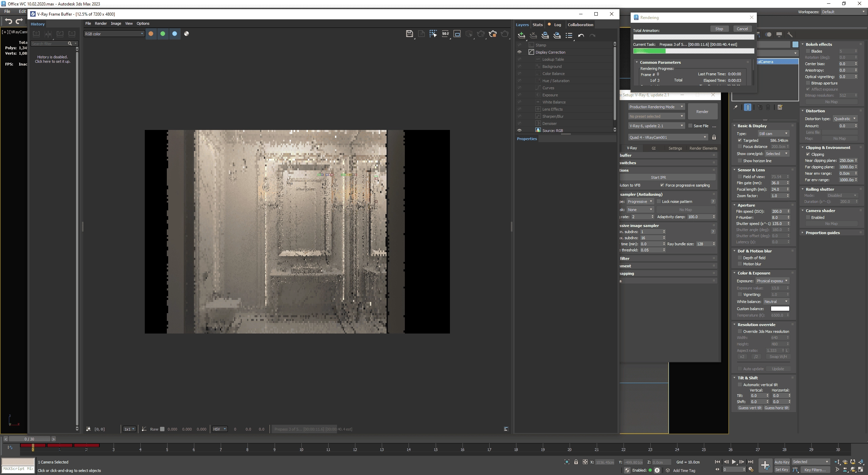Open the Distortion type Quadratic dropdown
Screen dimensions: 868x475
point(845,118)
